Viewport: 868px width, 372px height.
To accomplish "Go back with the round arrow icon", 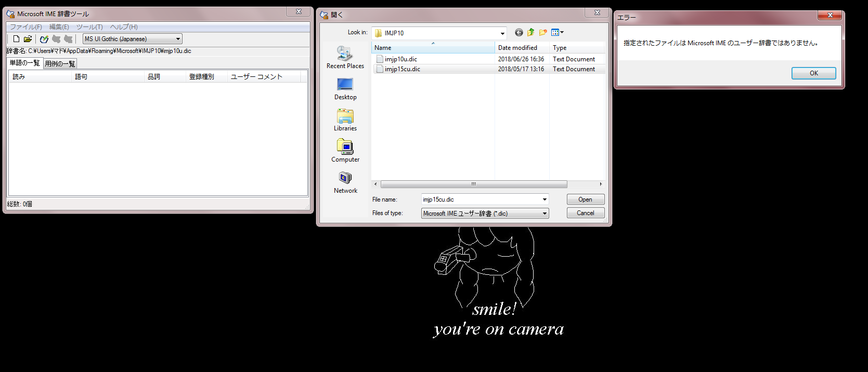I will [x=519, y=33].
